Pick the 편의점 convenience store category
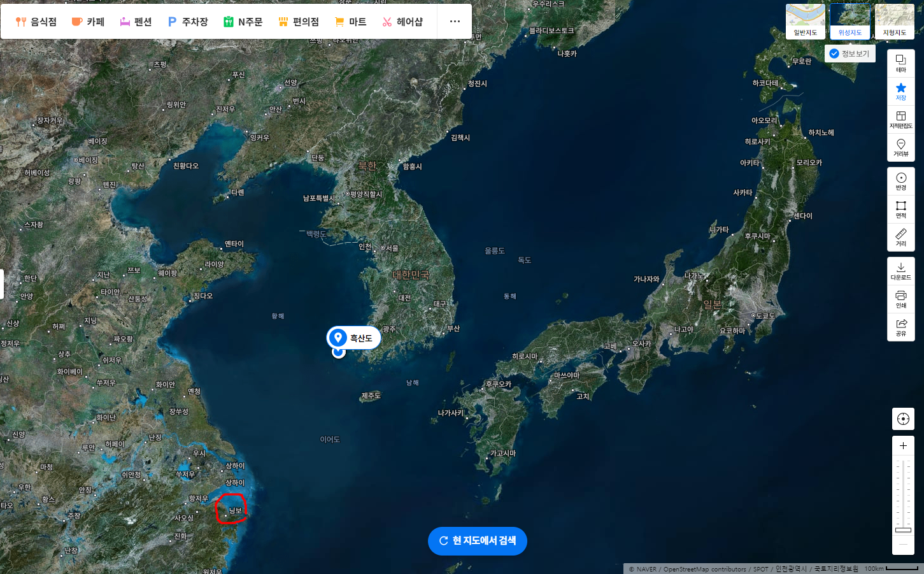 click(299, 22)
